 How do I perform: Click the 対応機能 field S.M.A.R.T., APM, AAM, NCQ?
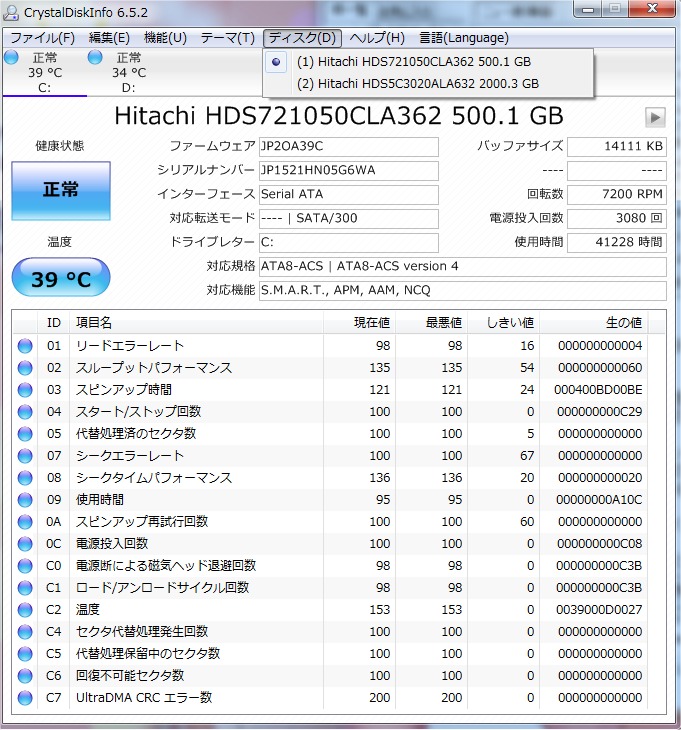pyautogui.click(x=463, y=291)
